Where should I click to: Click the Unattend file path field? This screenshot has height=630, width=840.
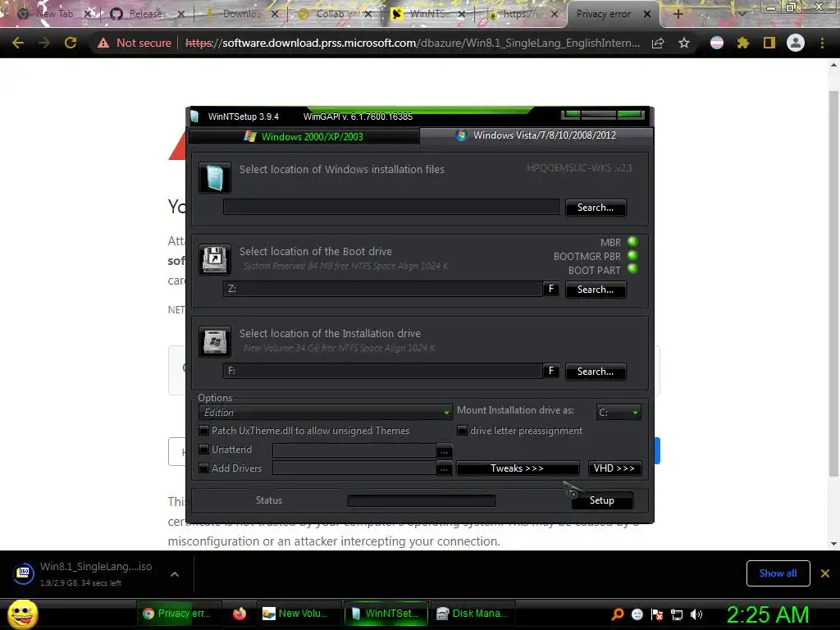pos(354,450)
